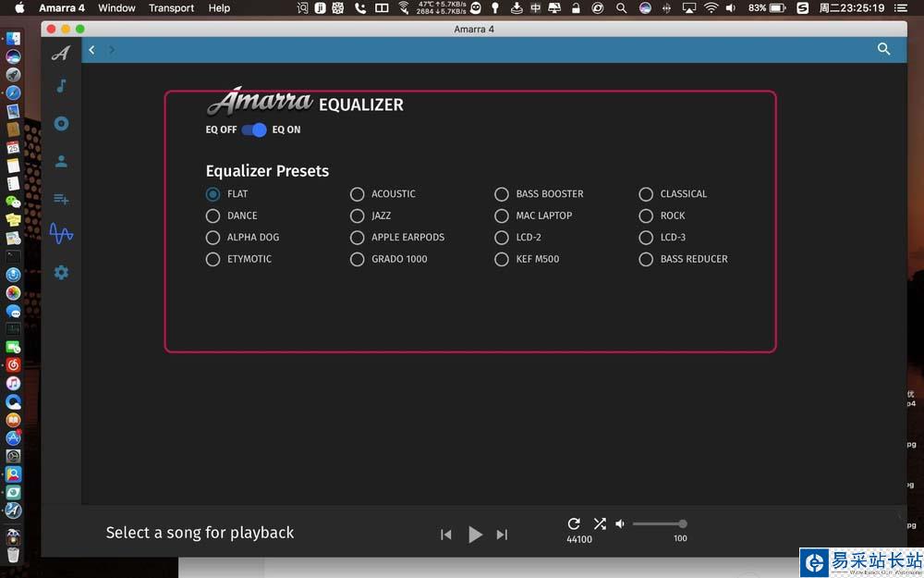Skip to next track
The image size is (924, 578).
502,535
